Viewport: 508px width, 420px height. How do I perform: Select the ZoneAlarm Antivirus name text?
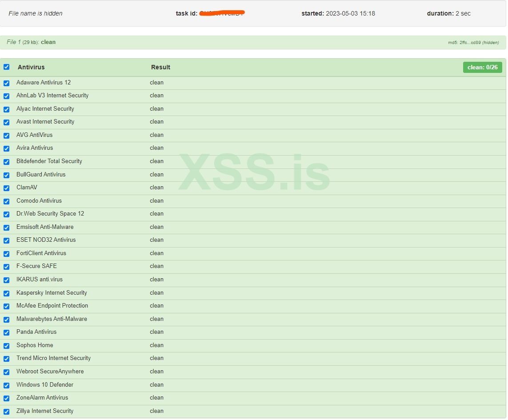pos(42,398)
